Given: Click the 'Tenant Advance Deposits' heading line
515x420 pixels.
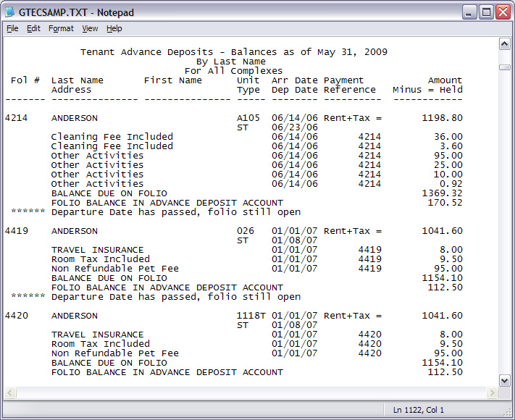Looking at the screenshot, I should pyautogui.click(x=233, y=52).
